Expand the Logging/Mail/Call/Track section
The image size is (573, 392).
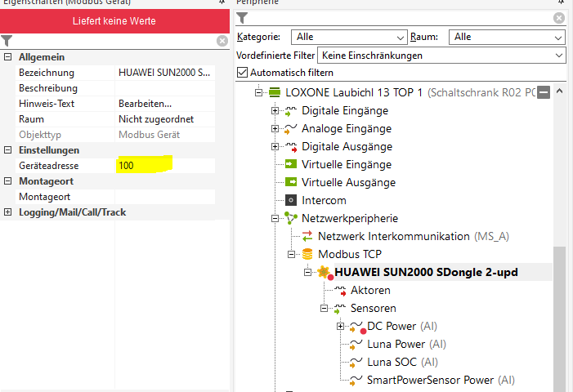[x=7, y=212]
